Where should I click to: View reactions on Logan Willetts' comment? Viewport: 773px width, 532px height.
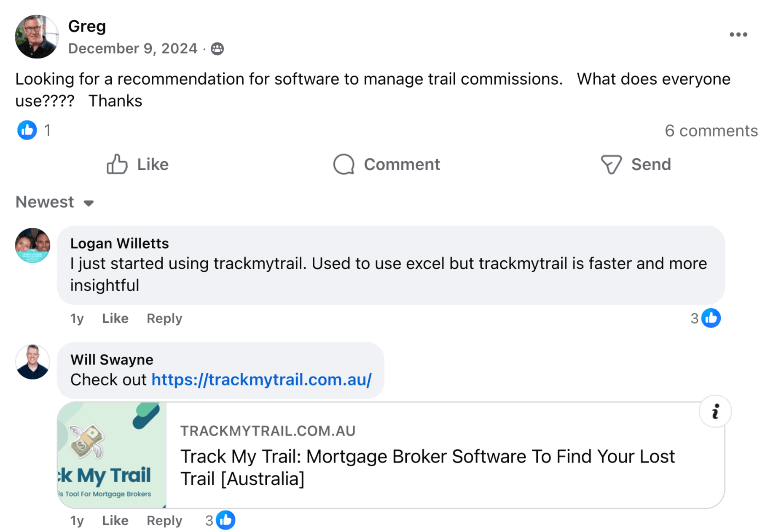(x=706, y=318)
